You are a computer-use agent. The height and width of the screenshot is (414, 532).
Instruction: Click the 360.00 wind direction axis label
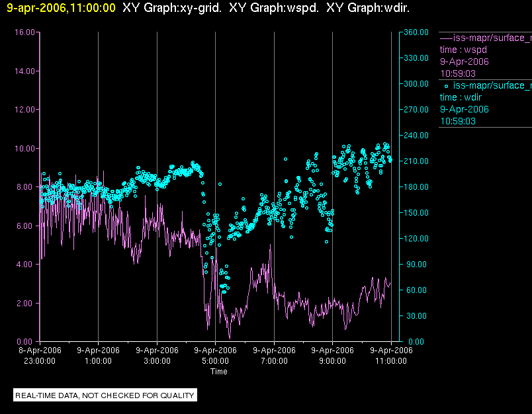(416, 32)
